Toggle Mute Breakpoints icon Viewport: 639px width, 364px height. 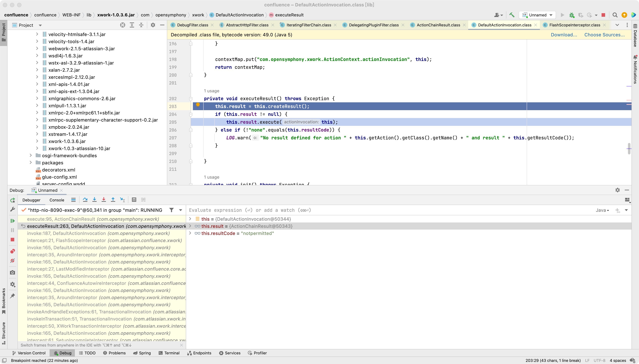coord(12,261)
